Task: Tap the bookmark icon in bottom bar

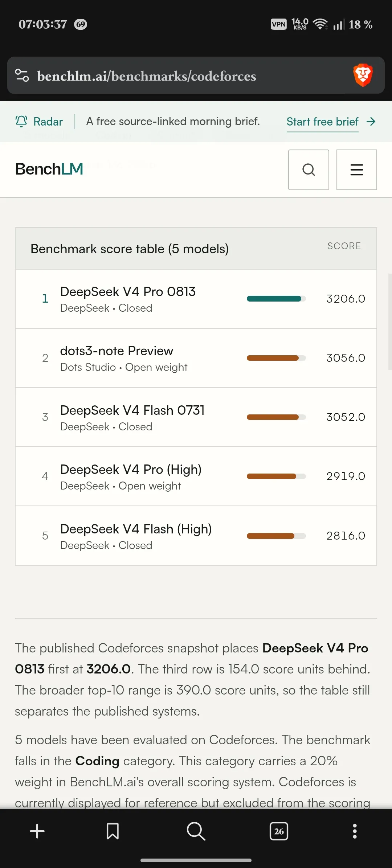Action: click(113, 831)
